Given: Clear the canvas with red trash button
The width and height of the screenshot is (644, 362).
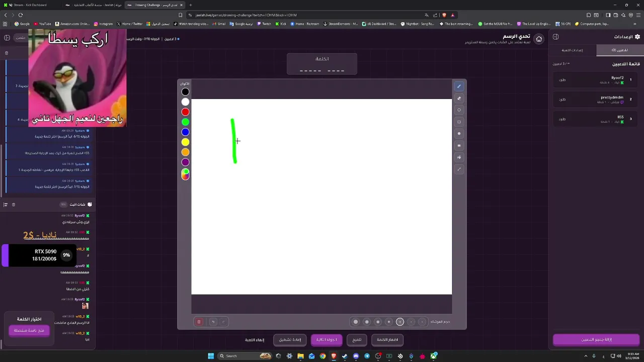Looking at the screenshot, I should [x=199, y=322].
